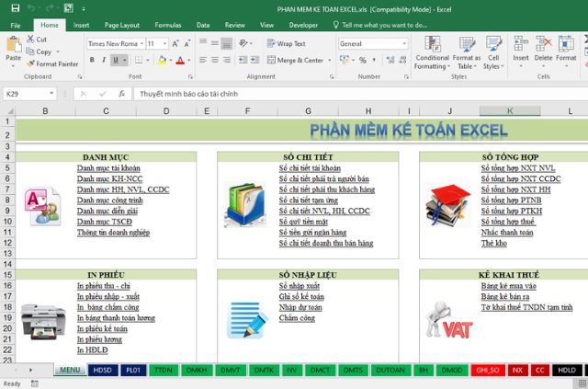Open Font dialog launcher in Font group
The image size is (588, 389).
tap(190, 76)
